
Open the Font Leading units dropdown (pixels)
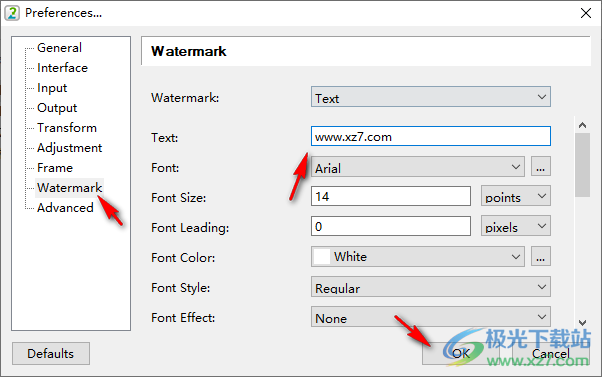coord(516,226)
